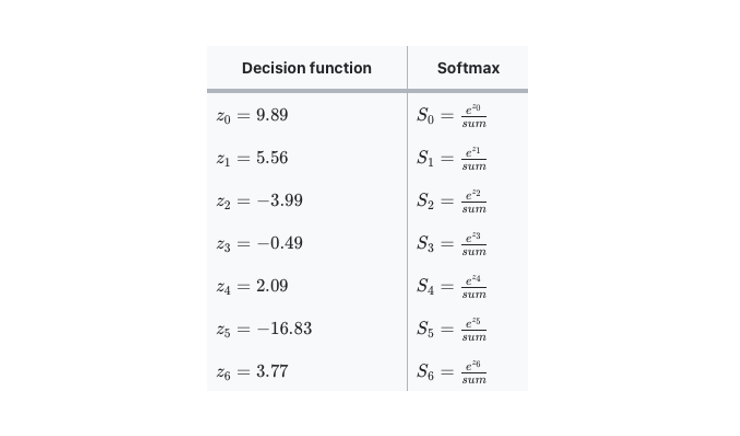The height and width of the screenshot is (436, 740).
Task: Click the S2 softmax formula
Action: [452, 201]
